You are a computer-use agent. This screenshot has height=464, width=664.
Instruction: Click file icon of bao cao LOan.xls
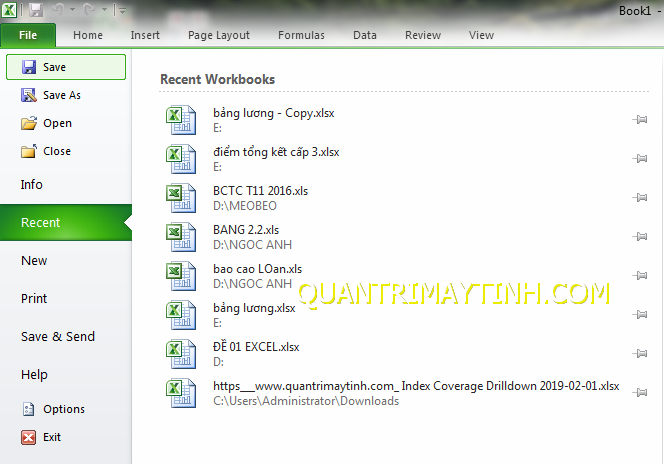pyautogui.click(x=181, y=276)
